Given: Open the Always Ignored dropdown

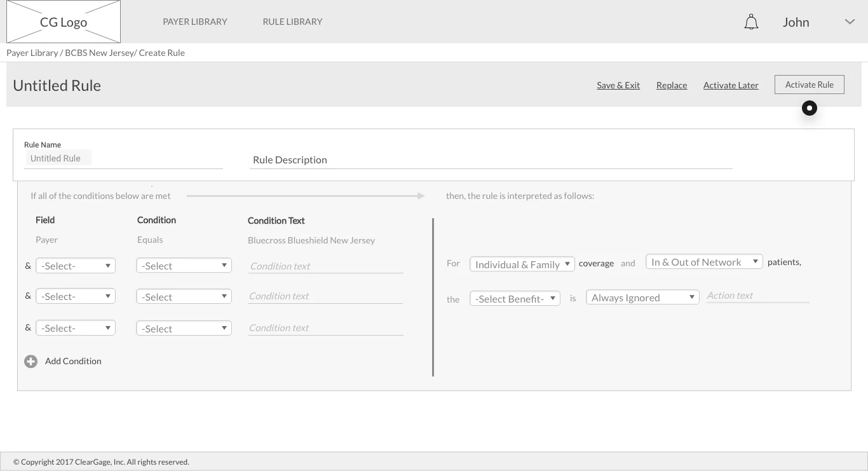Looking at the screenshot, I should [x=642, y=297].
